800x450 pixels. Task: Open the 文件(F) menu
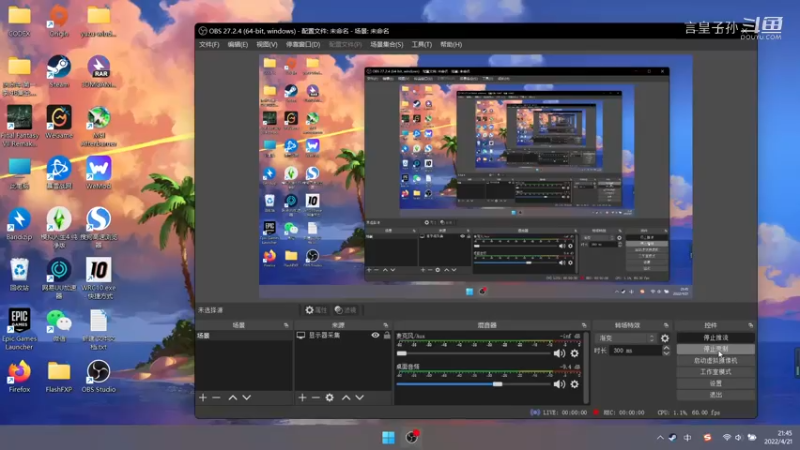point(209,44)
